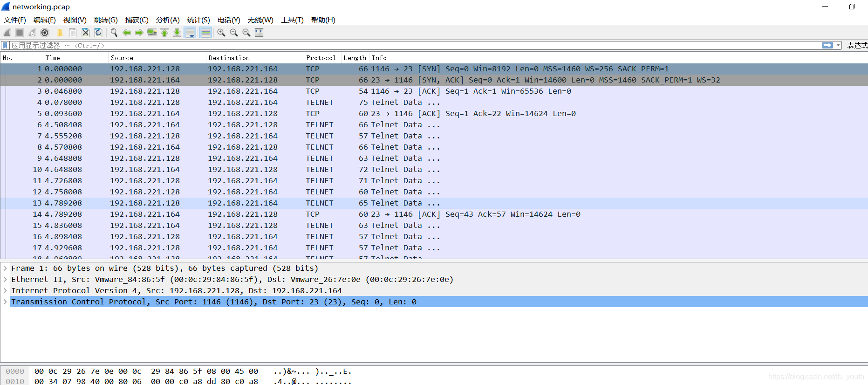Go back in packet history
868x385 pixels.
[x=126, y=33]
